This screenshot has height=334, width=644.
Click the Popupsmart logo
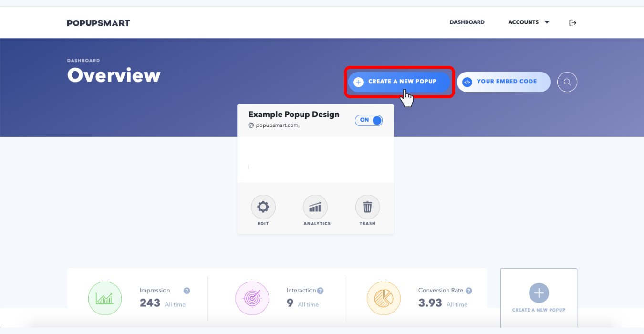click(98, 23)
